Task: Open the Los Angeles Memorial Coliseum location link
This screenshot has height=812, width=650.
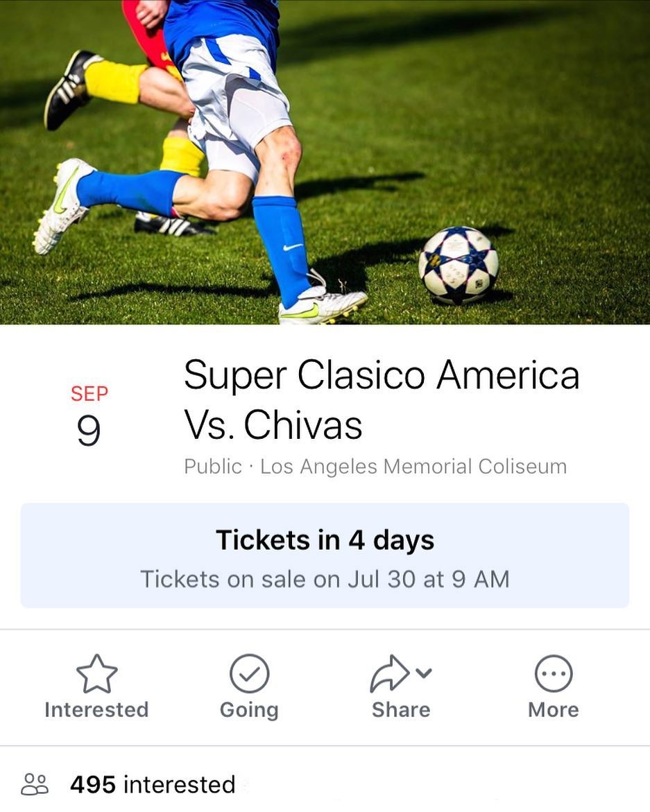Action: click(x=413, y=467)
